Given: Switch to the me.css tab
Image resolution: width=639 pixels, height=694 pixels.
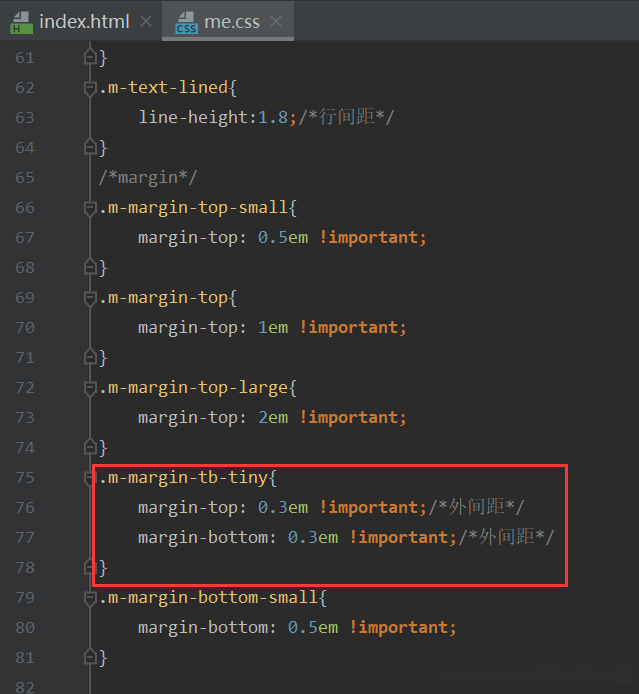Looking at the screenshot, I should (228, 21).
